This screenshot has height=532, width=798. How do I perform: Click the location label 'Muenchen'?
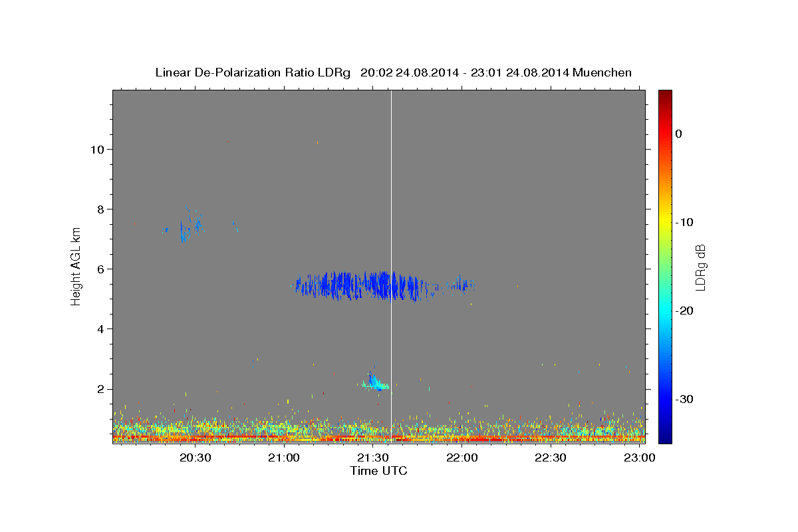tap(602, 72)
